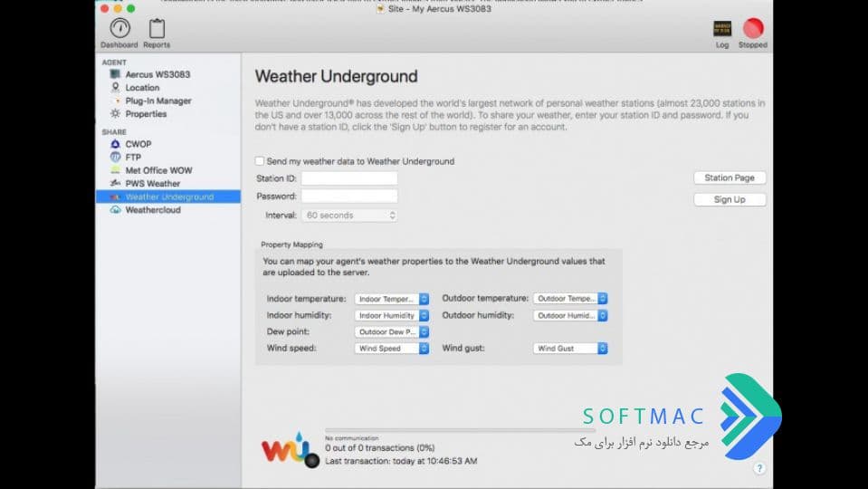Click the Property Mapping label

(x=291, y=244)
